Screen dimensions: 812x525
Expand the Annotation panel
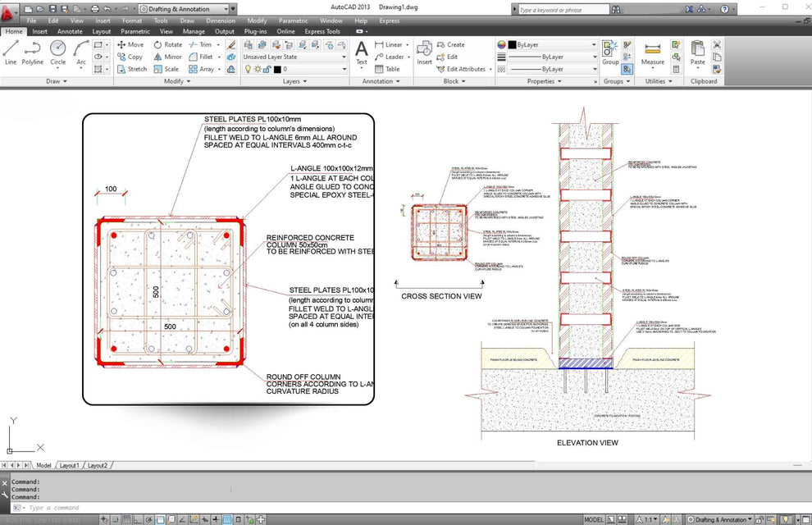coord(381,81)
